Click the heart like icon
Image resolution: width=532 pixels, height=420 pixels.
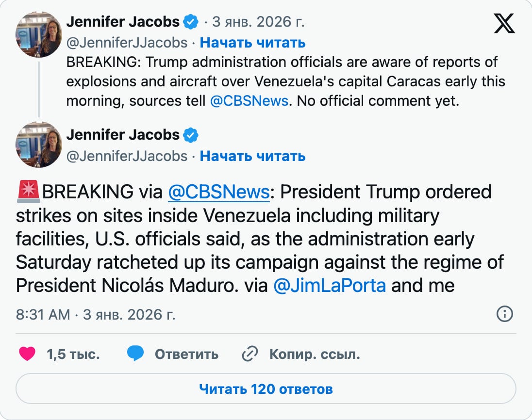click(x=27, y=354)
